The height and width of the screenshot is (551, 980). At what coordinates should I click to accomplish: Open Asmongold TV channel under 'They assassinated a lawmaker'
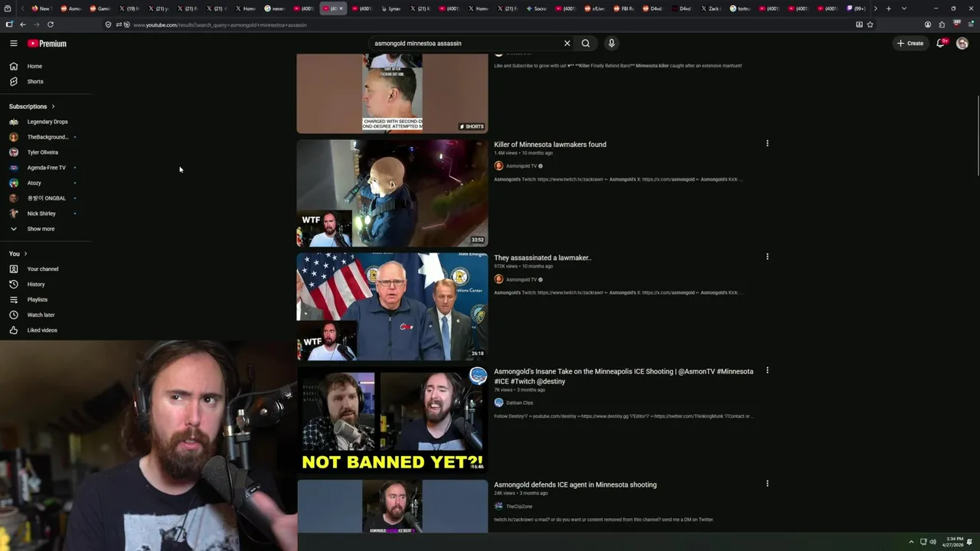click(521, 279)
